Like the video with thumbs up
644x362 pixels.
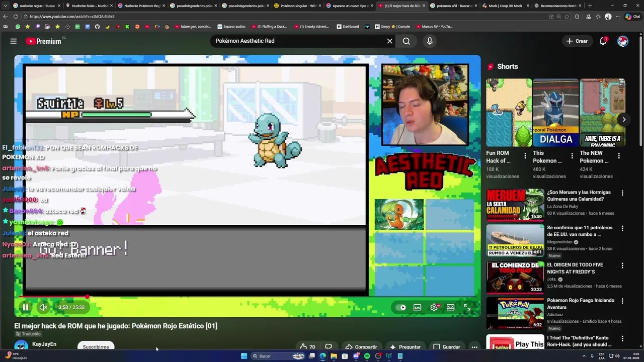click(x=307, y=347)
